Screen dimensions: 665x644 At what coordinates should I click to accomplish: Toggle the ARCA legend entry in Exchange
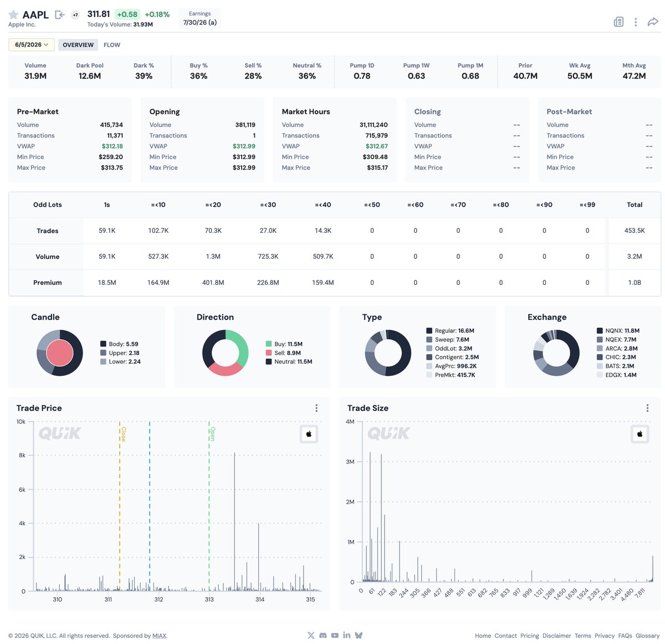click(x=617, y=349)
